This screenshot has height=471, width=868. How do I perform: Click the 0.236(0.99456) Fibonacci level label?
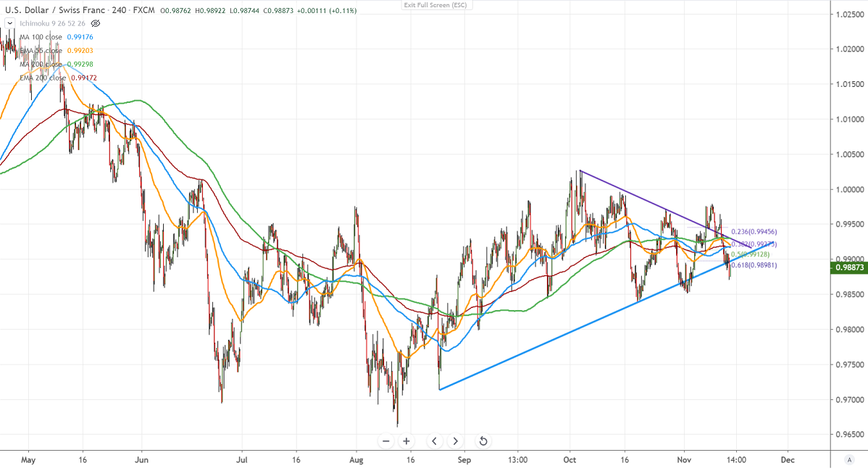754,232
